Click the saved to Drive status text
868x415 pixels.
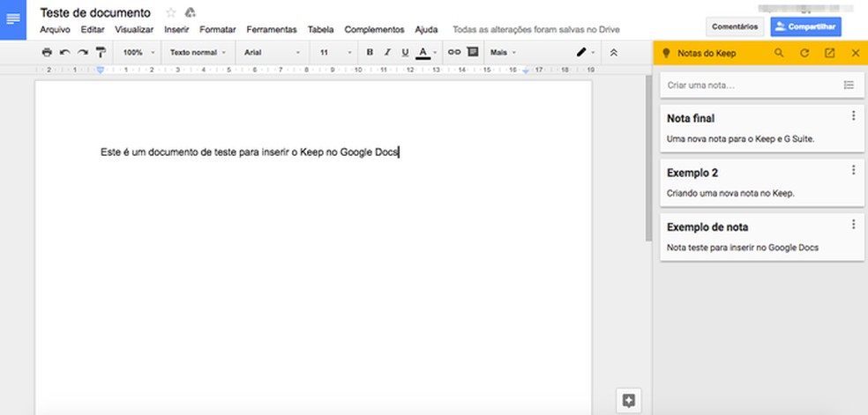coord(535,30)
